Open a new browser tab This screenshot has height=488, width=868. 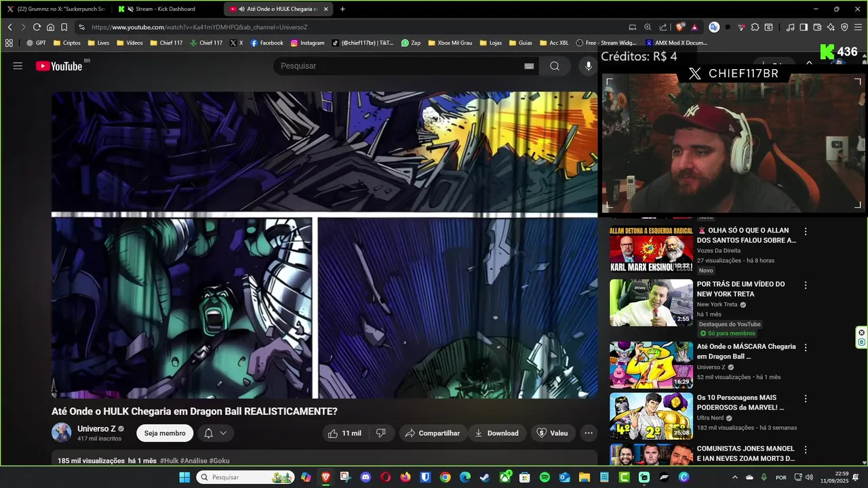pyautogui.click(x=342, y=9)
